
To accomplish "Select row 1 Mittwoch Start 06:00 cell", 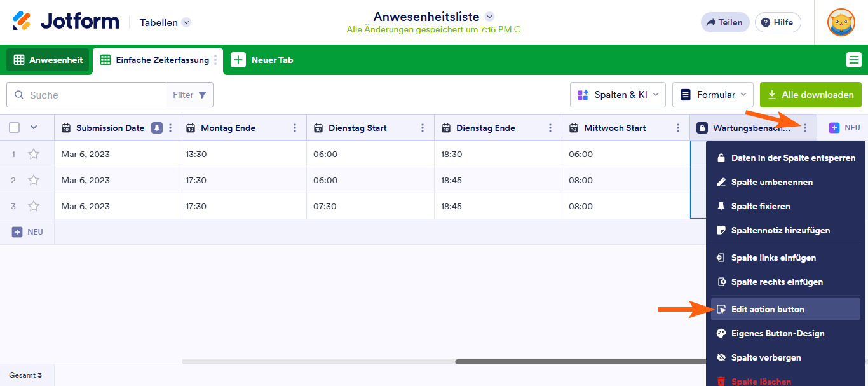I will (626, 154).
